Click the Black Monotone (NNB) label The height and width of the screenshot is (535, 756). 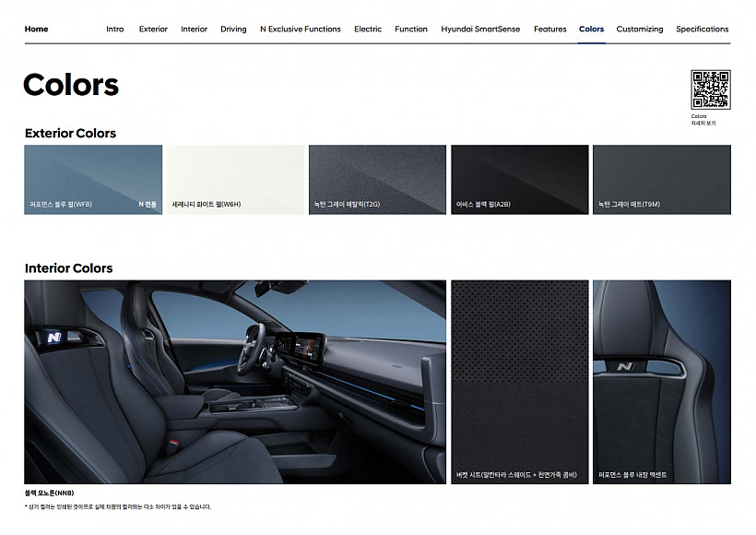[49, 493]
